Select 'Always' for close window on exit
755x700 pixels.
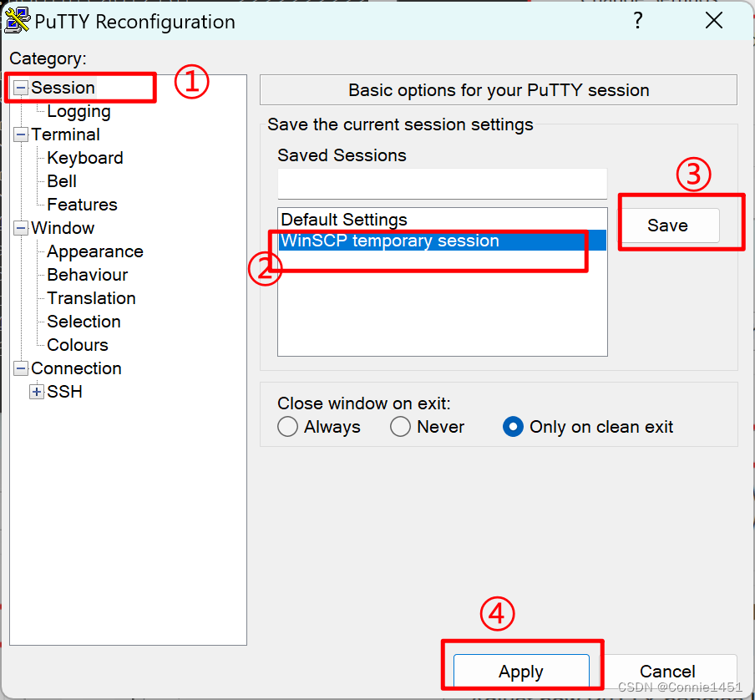pyautogui.click(x=287, y=427)
